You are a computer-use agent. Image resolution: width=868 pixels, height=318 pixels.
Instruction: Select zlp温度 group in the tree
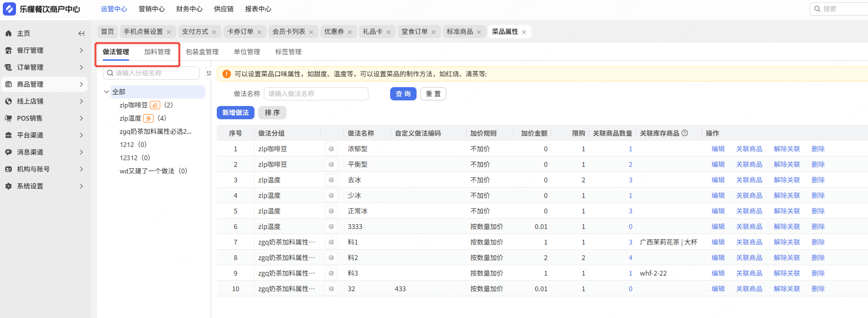[131, 118]
